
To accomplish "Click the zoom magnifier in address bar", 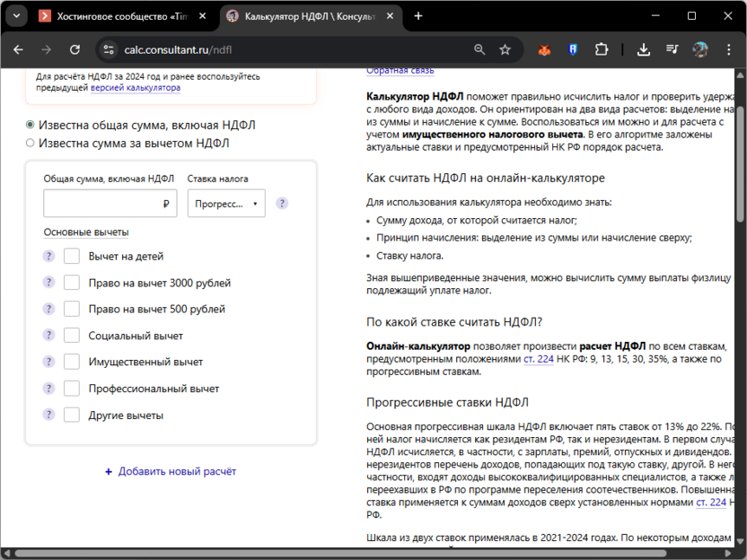I will click(479, 50).
